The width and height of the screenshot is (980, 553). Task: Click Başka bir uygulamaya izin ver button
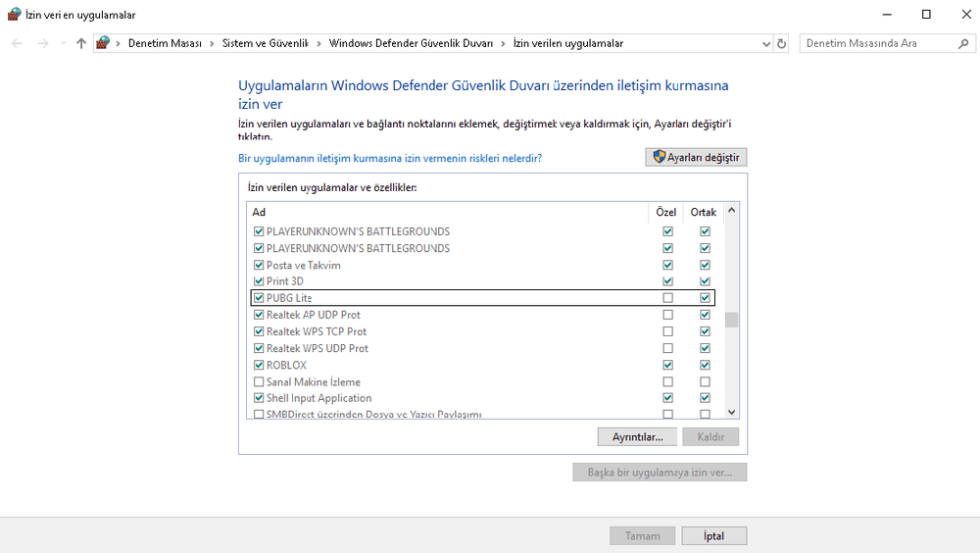pyautogui.click(x=660, y=473)
